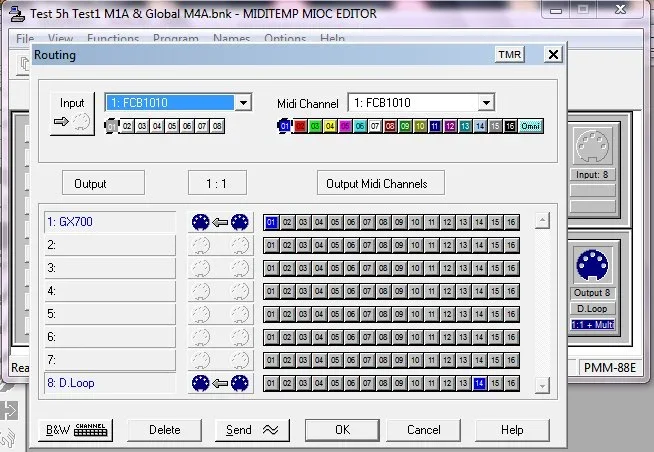Image resolution: width=654 pixels, height=452 pixels.
Task: Click the Send button with wave icon
Action: (x=252, y=430)
